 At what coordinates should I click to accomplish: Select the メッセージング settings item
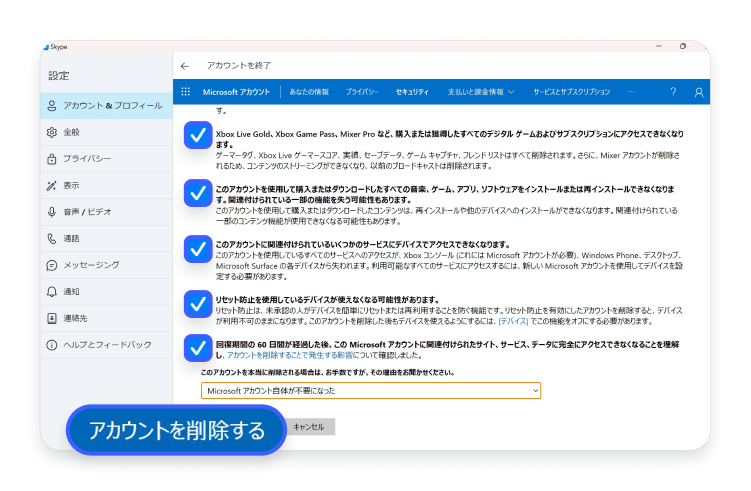coord(106,265)
